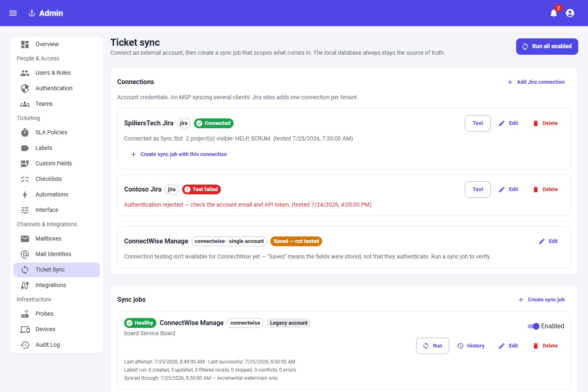Click the Custom Fields icon
Screen dimensions: 588x392
click(25, 163)
